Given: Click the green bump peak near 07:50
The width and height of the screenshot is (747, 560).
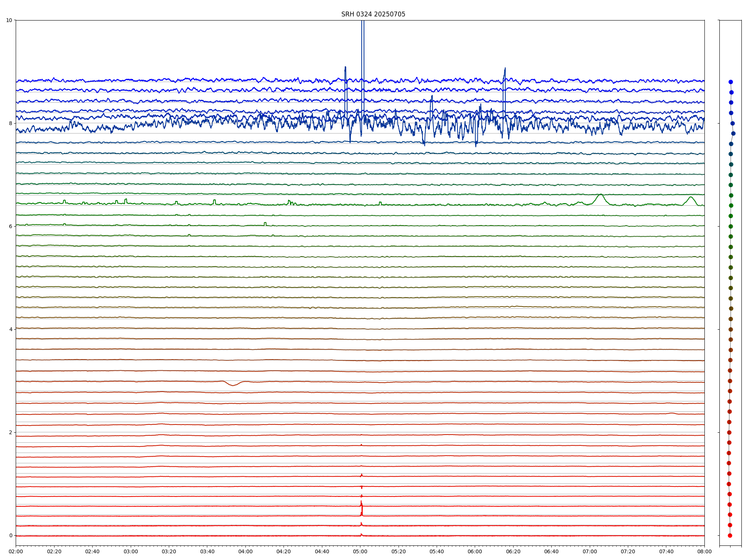Looking at the screenshot, I should pos(691,197).
